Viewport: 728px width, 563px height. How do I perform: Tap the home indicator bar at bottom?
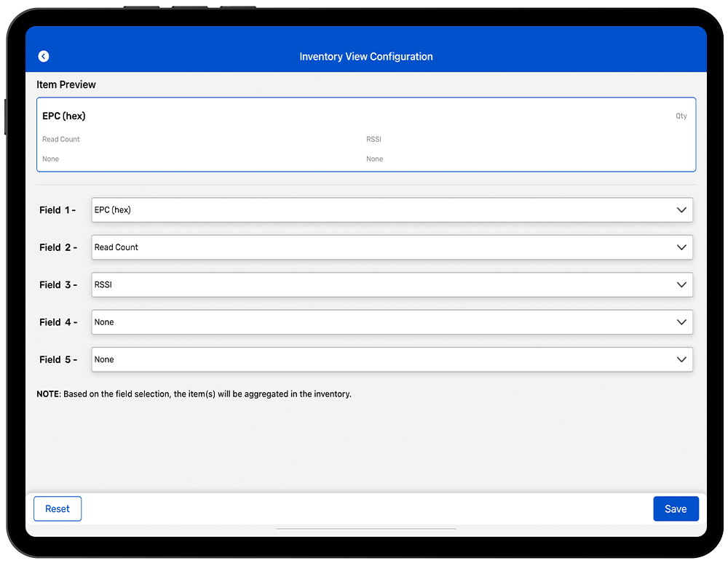366,529
